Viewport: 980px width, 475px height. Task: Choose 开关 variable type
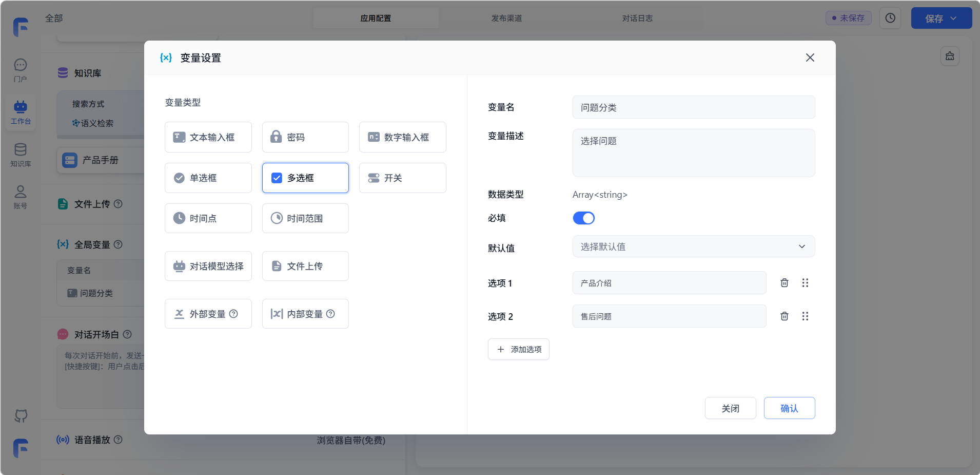point(402,178)
